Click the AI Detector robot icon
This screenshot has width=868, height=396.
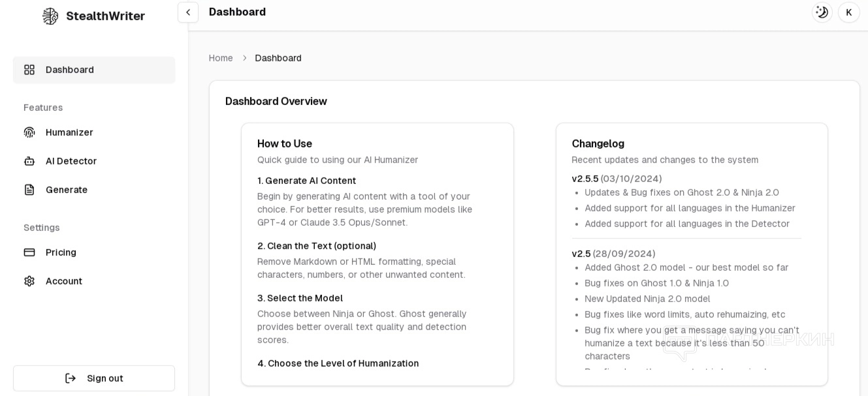[29, 161]
